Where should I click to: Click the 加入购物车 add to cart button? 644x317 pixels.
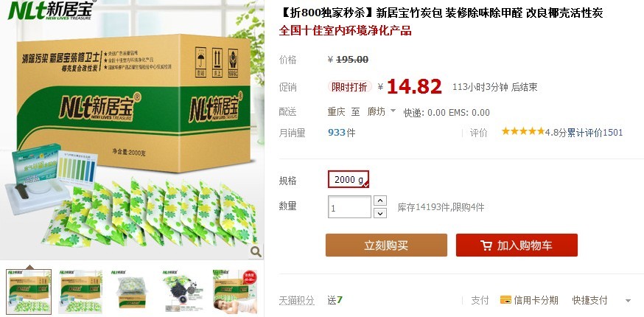517,245
